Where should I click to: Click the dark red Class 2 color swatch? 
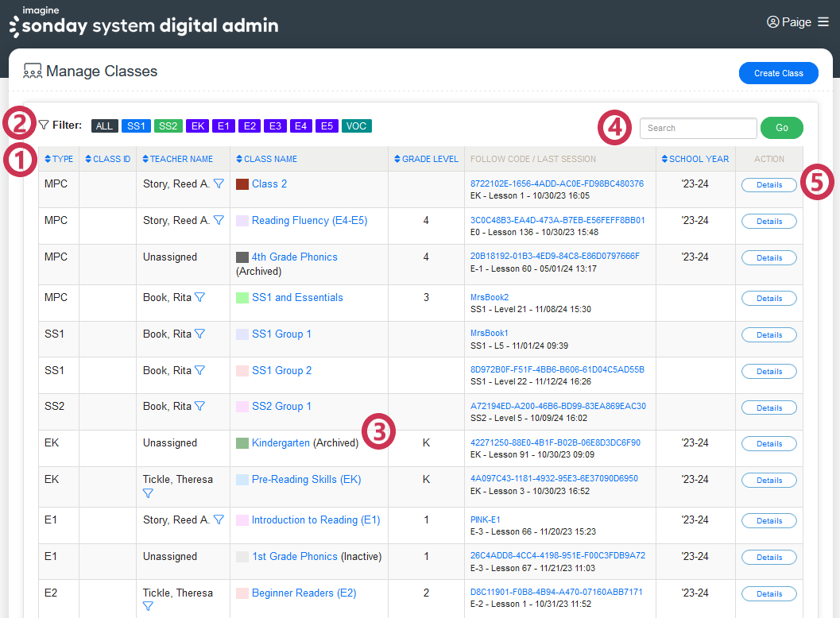242,184
